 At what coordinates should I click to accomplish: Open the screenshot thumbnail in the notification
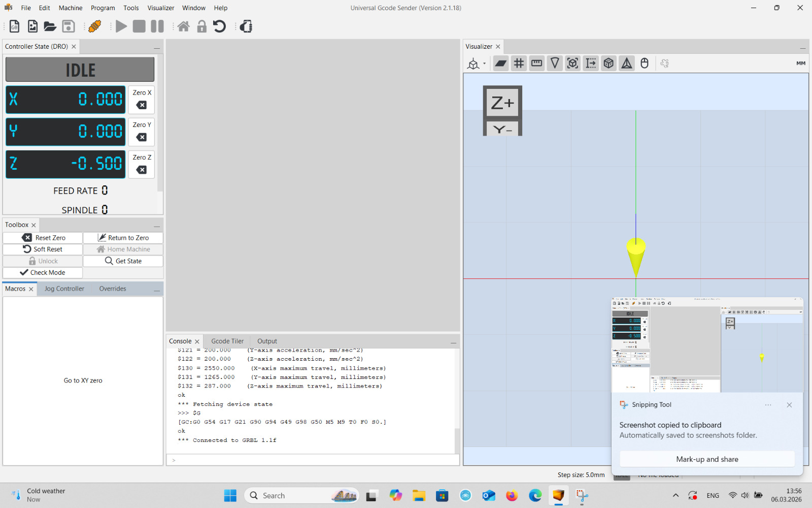pyautogui.click(x=707, y=345)
